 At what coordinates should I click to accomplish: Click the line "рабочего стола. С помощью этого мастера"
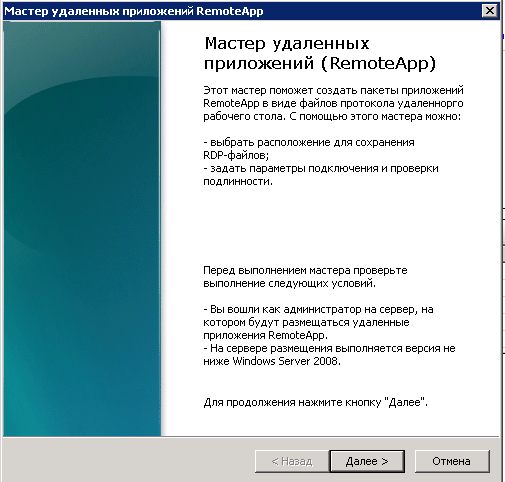(x=312, y=116)
